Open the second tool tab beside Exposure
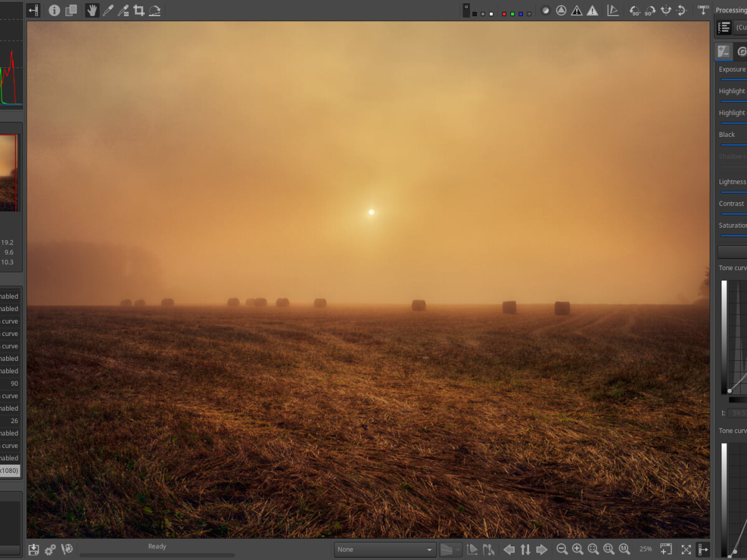 pos(741,52)
